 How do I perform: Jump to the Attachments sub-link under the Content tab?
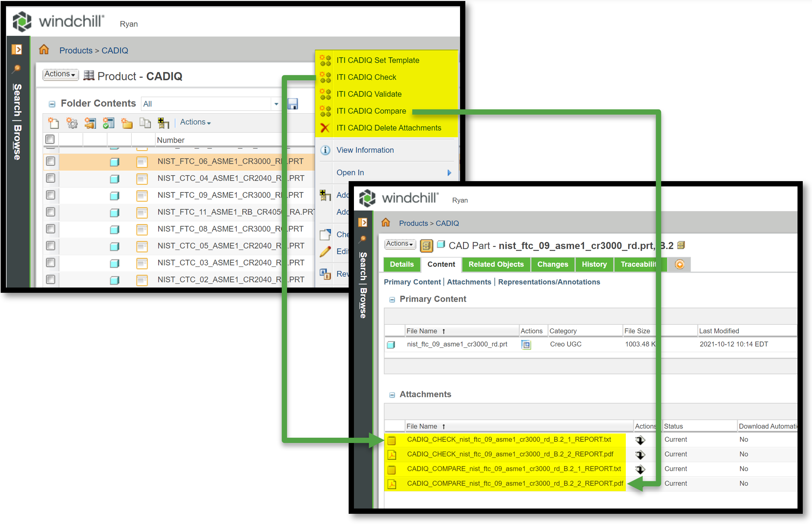pyautogui.click(x=469, y=282)
